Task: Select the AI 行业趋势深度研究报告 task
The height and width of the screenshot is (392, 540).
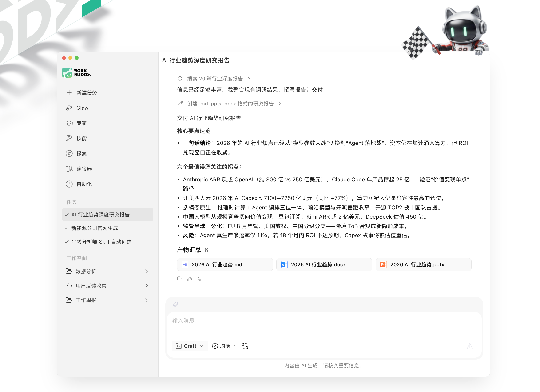Action: point(108,215)
